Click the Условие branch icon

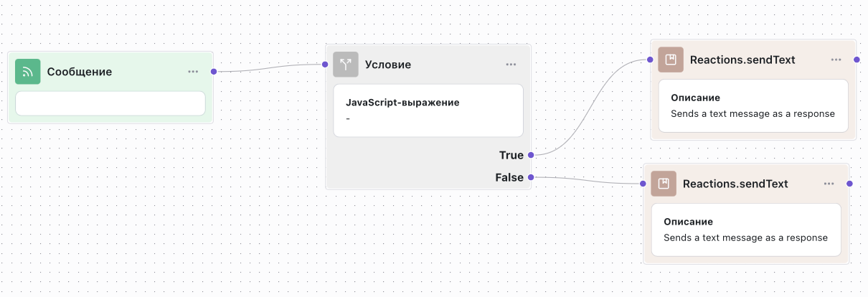point(346,65)
